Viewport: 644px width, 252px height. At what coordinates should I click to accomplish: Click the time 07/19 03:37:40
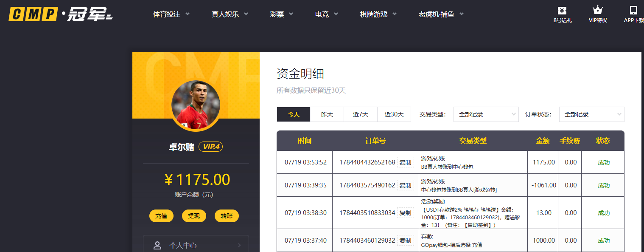click(x=305, y=241)
